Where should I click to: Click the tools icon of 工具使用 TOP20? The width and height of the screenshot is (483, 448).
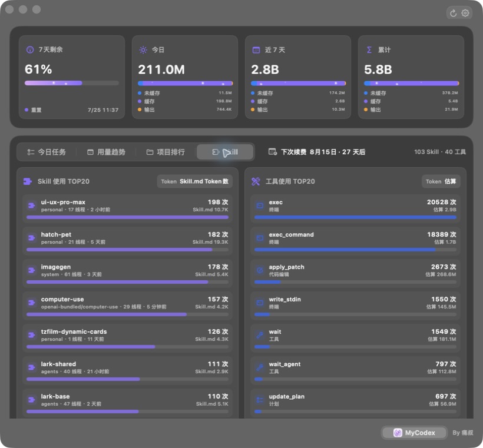click(x=256, y=181)
